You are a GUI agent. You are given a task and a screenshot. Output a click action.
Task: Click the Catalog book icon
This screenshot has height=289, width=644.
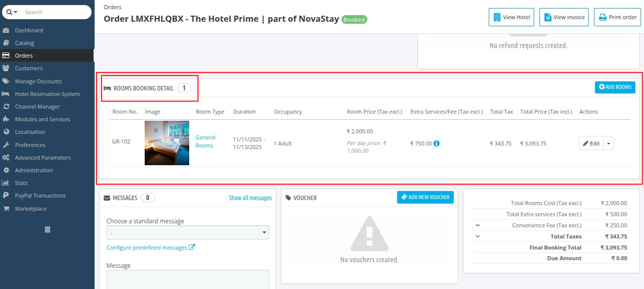[6, 43]
